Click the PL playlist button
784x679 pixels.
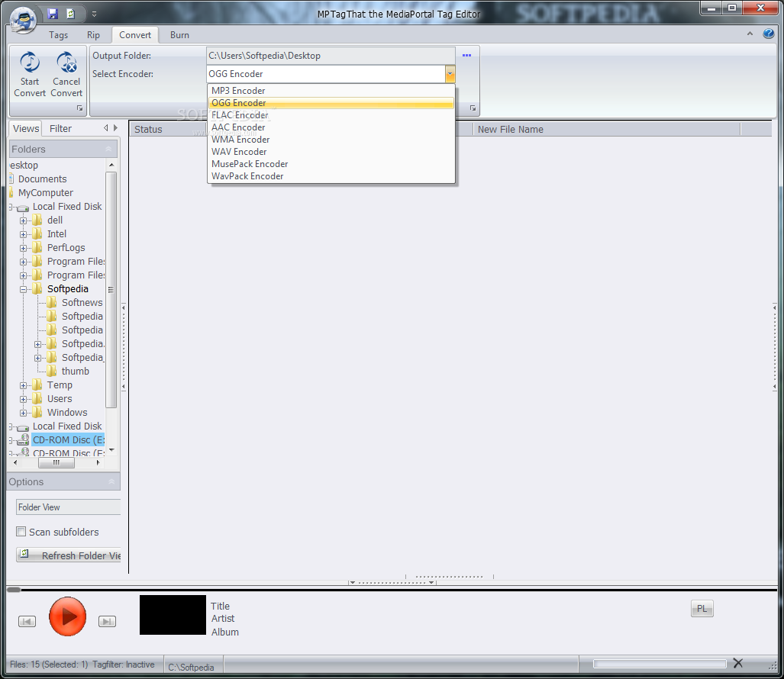pos(702,609)
